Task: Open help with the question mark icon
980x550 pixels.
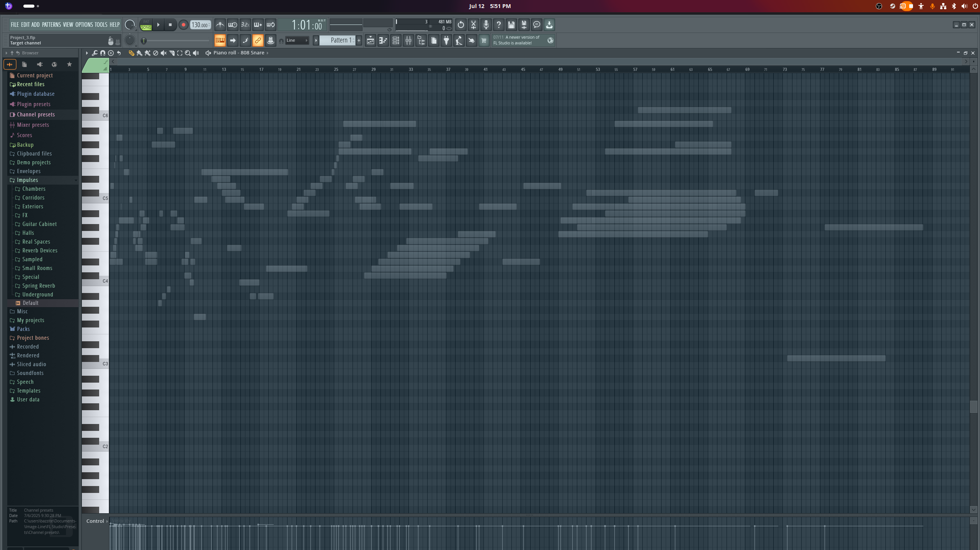Action: tap(499, 25)
